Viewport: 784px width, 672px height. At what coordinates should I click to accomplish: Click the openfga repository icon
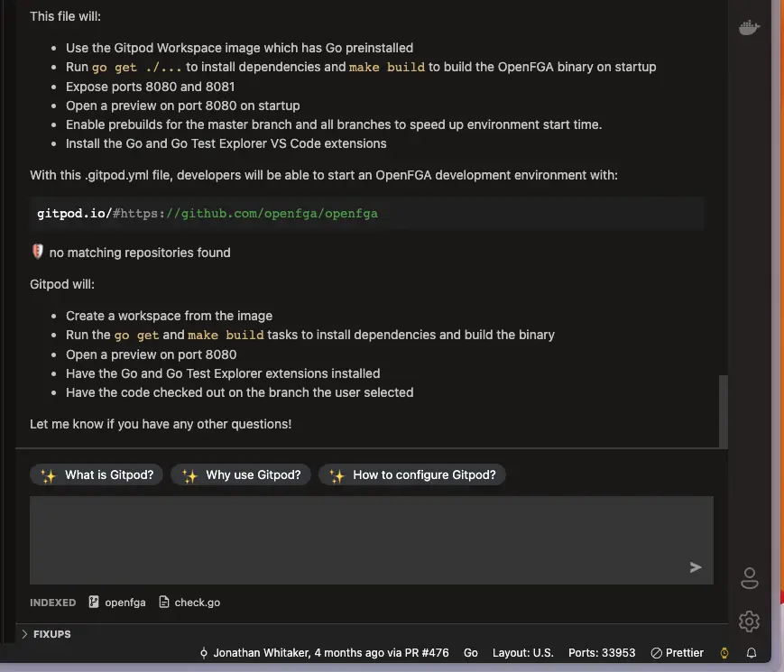click(x=94, y=602)
